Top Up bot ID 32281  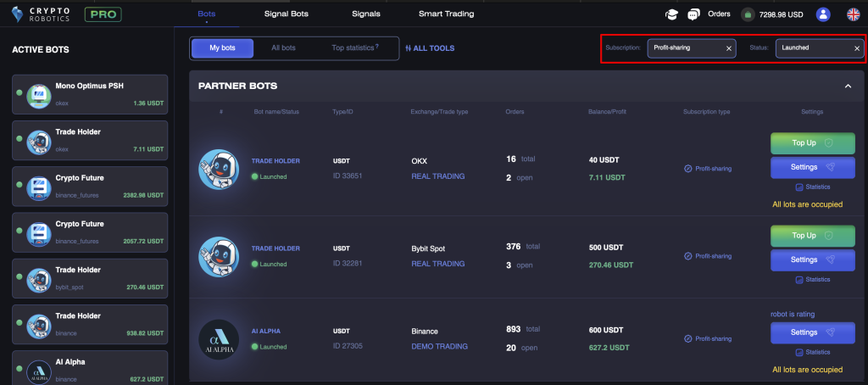[813, 236]
